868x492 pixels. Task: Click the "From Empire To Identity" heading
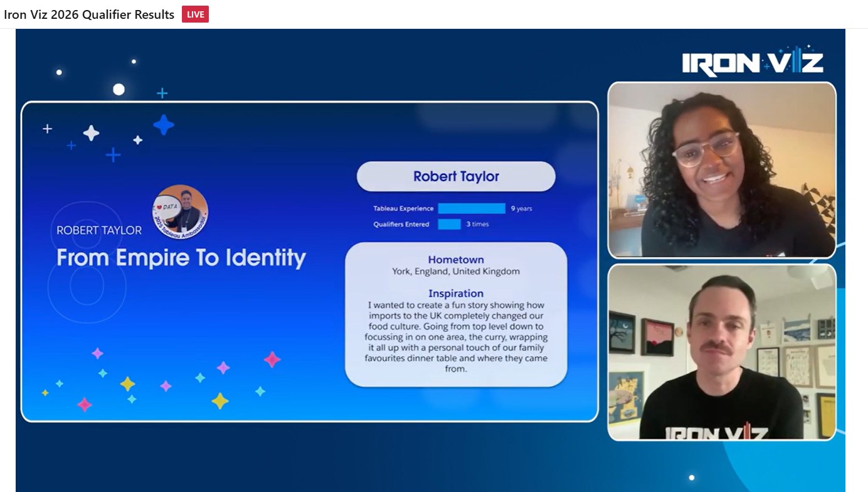181,258
